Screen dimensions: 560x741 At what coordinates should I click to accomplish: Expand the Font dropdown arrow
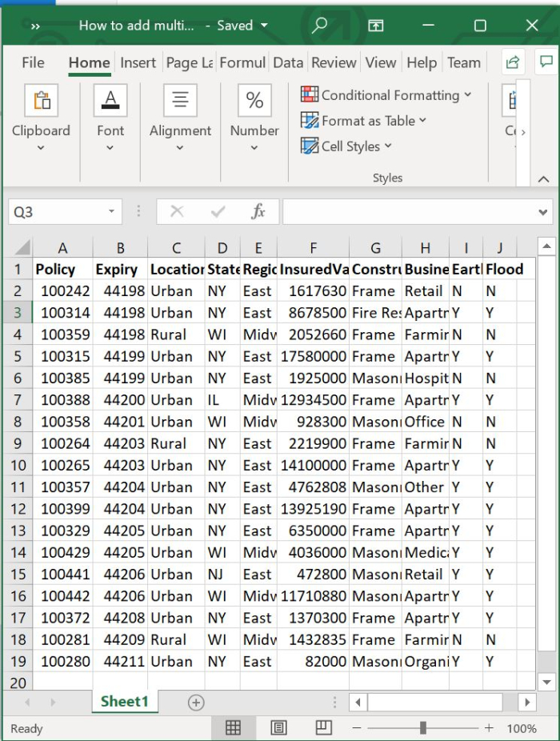pos(110,148)
